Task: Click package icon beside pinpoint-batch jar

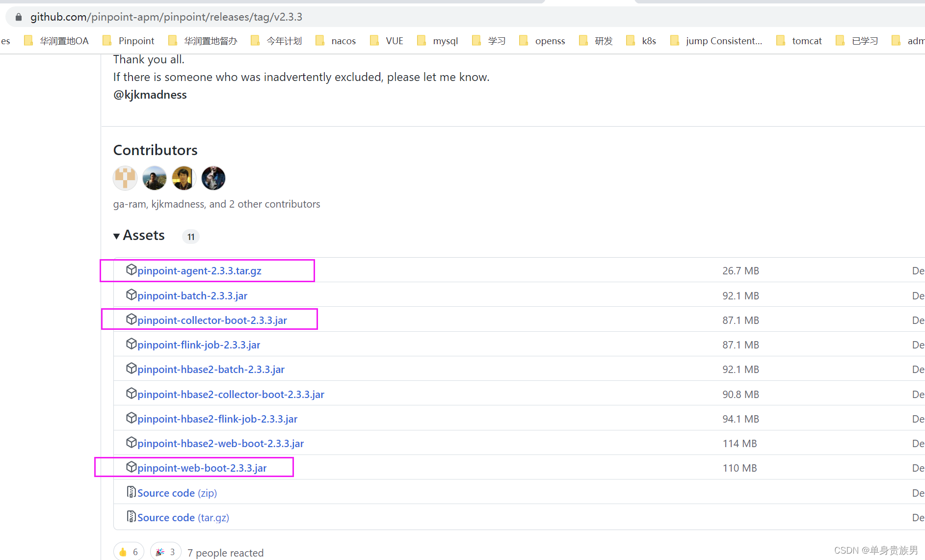Action: tap(131, 294)
